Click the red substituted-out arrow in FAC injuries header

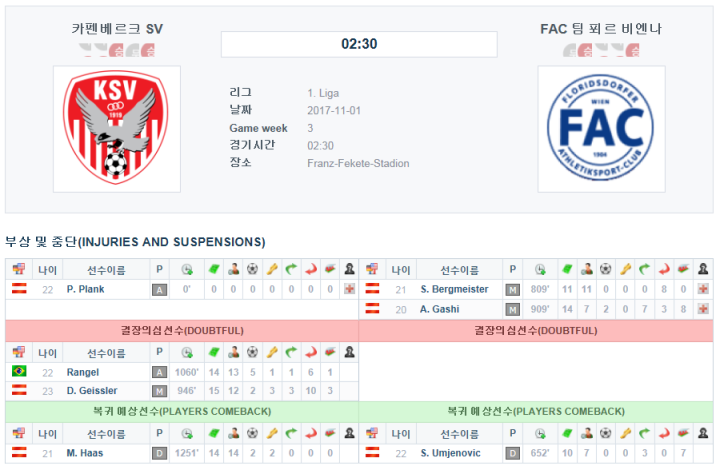point(664,269)
